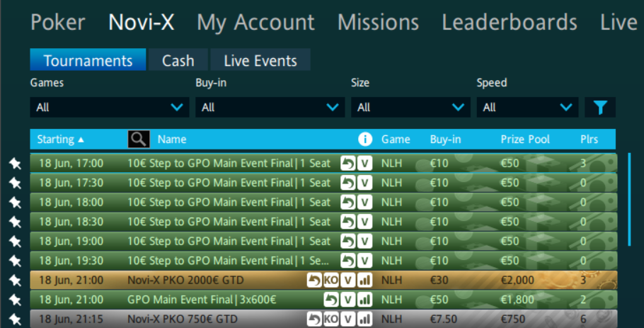
Task: Expand the Games filter dropdown
Action: (110, 108)
